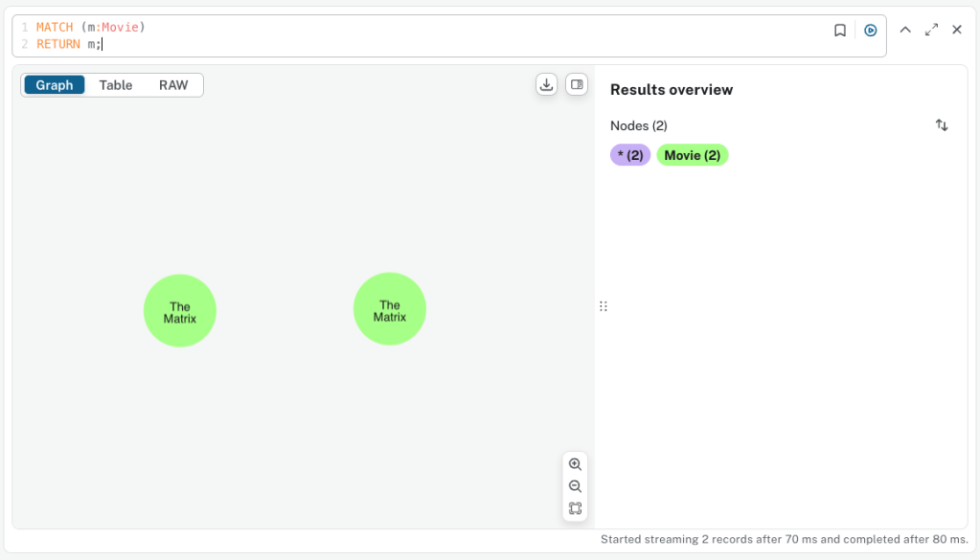The height and width of the screenshot is (560, 980).
Task: Fit the graph to the screen
Action: tap(575, 508)
